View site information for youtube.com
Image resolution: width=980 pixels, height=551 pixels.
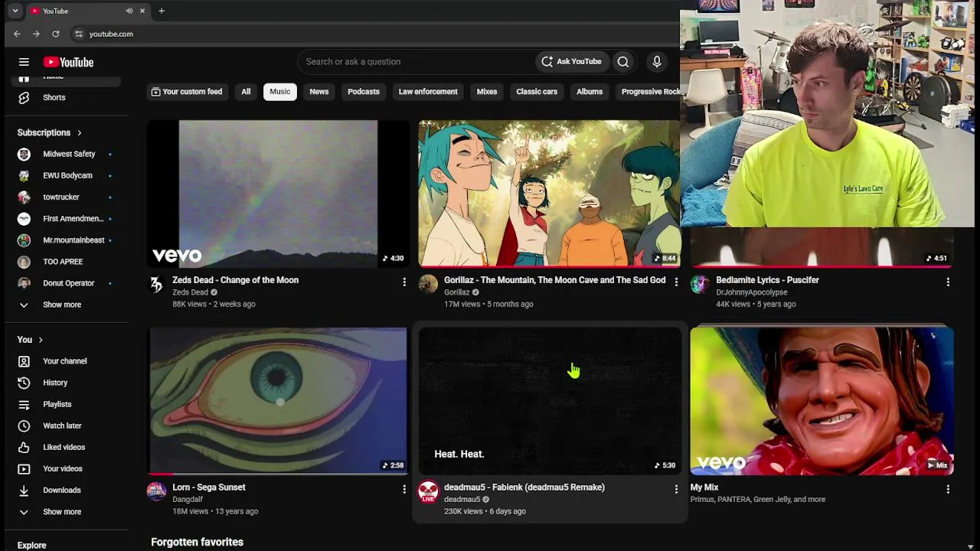coord(79,34)
